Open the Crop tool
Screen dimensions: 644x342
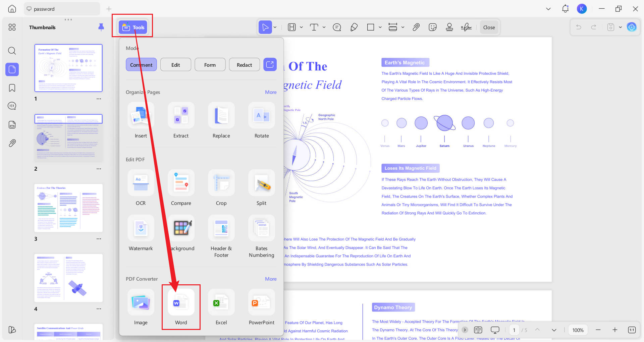tap(221, 188)
